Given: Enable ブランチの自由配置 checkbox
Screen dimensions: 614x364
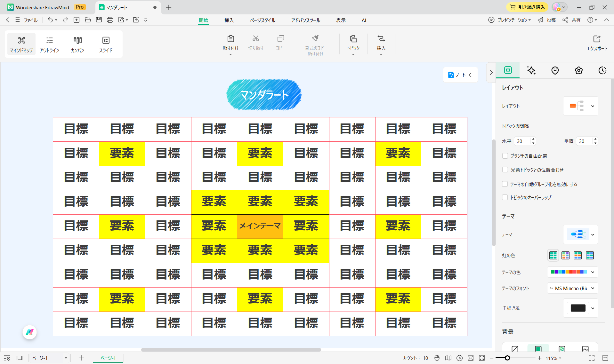Looking at the screenshot, I should coord(505,156).
